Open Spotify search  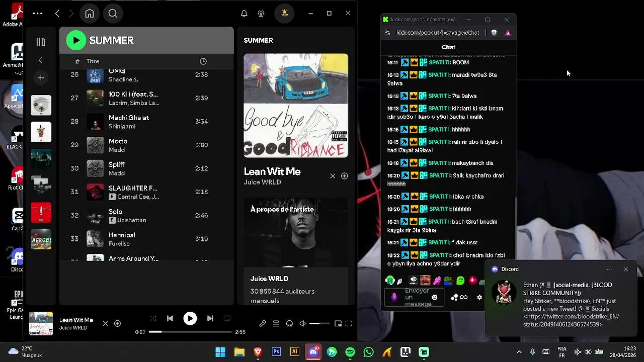pos(113,14)
